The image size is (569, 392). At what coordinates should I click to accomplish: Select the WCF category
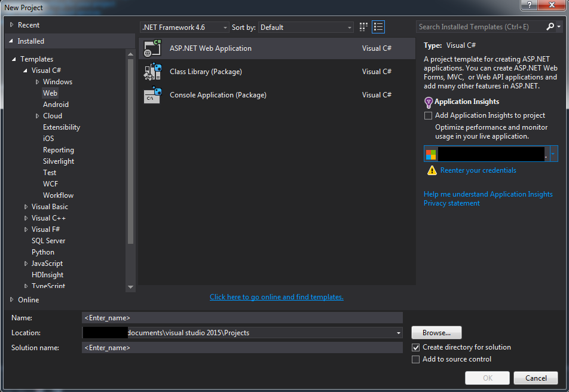pyautogui.click(x=50, y=184)
